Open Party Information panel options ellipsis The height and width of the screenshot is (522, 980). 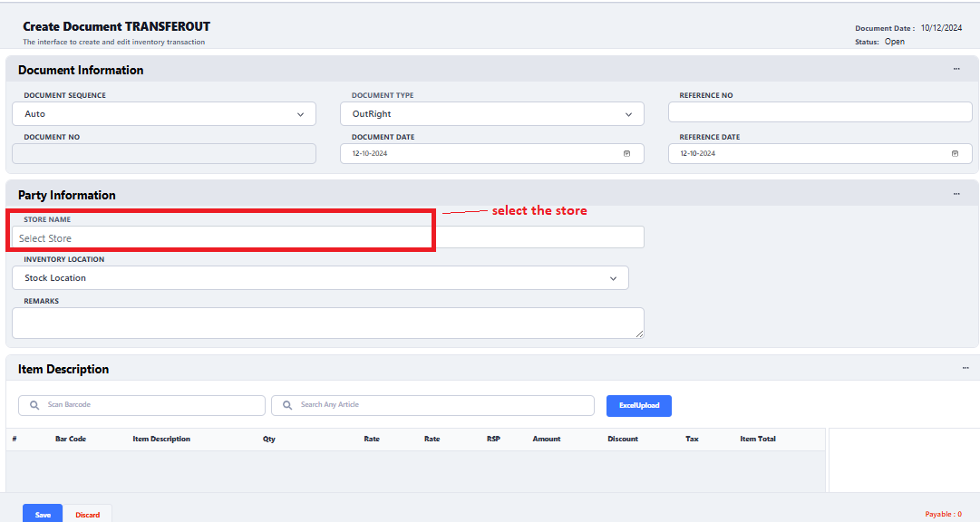pyautogui.click(x=956, y=195)
